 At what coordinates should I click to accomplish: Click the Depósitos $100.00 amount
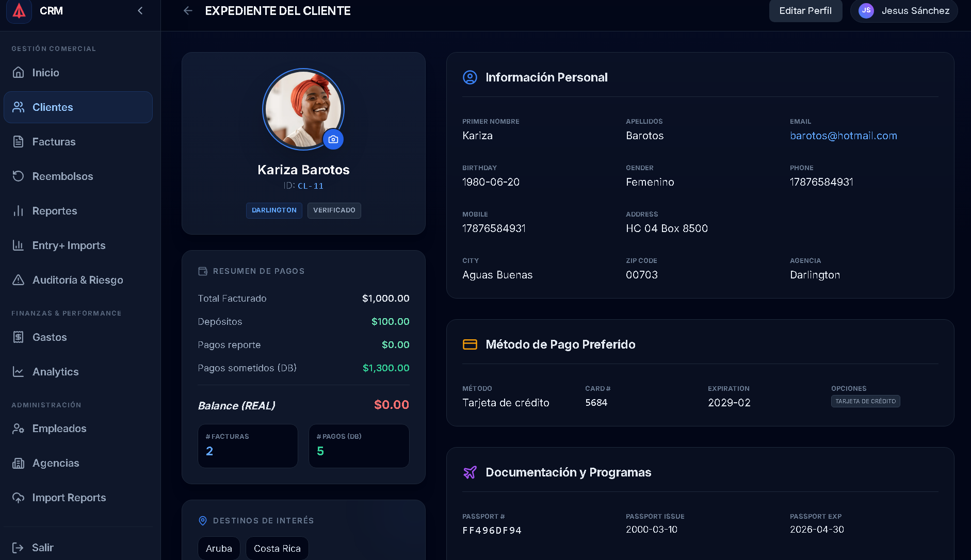(x=391, y=322)
